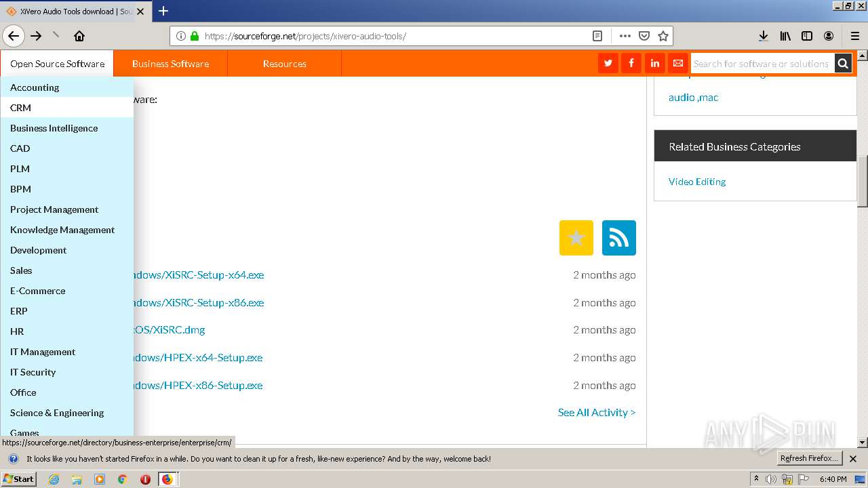Select Development category
868x488 pixels.
[67, 250]
